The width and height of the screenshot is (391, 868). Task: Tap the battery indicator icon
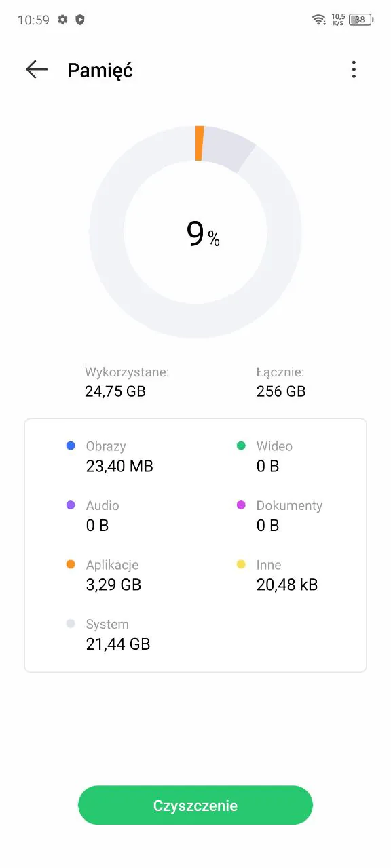[x=360, y=20]
